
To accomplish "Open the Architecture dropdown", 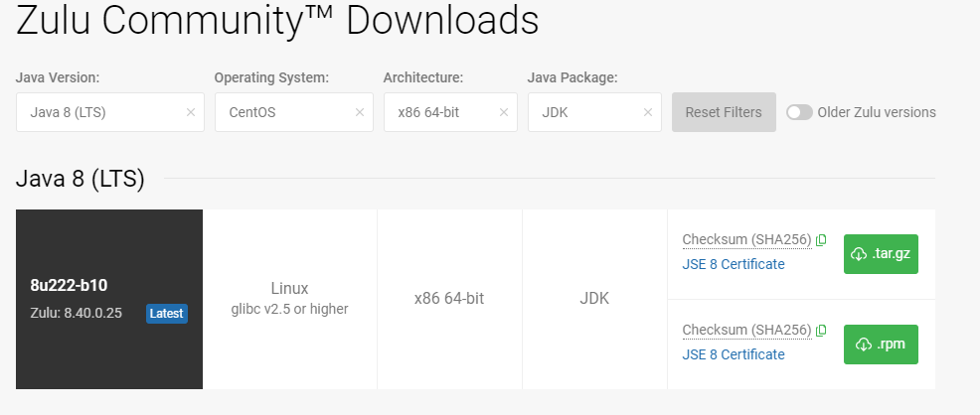I will (450, 112).
